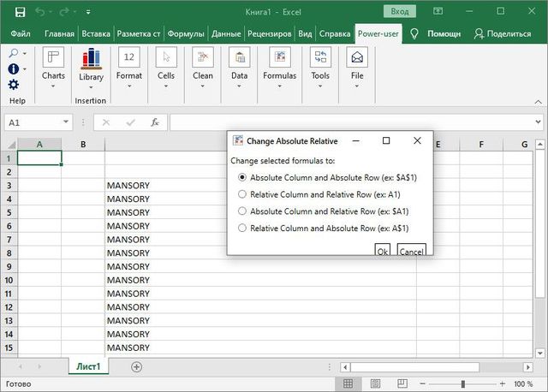Click the Tools ribbon icon
Screen dimensions: 548x392
320,58
